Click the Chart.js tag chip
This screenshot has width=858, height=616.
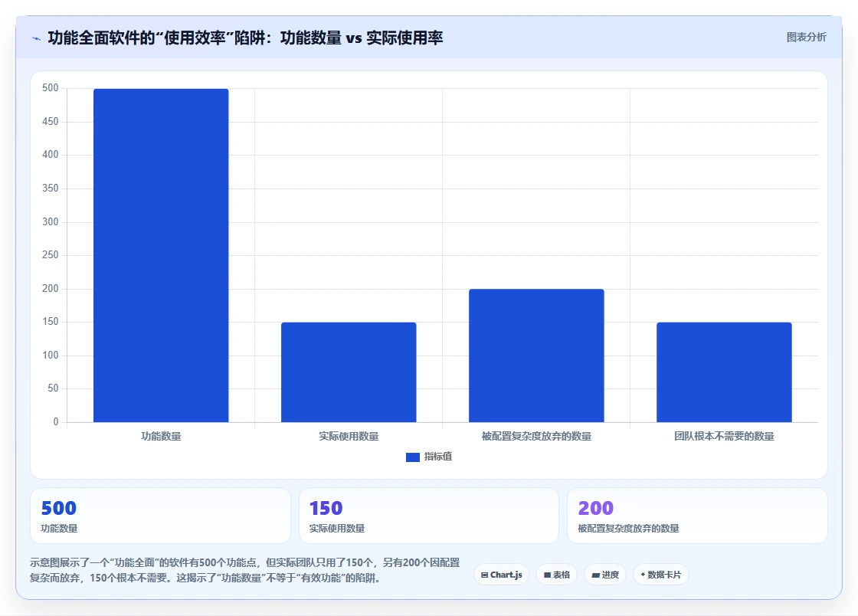501,575
